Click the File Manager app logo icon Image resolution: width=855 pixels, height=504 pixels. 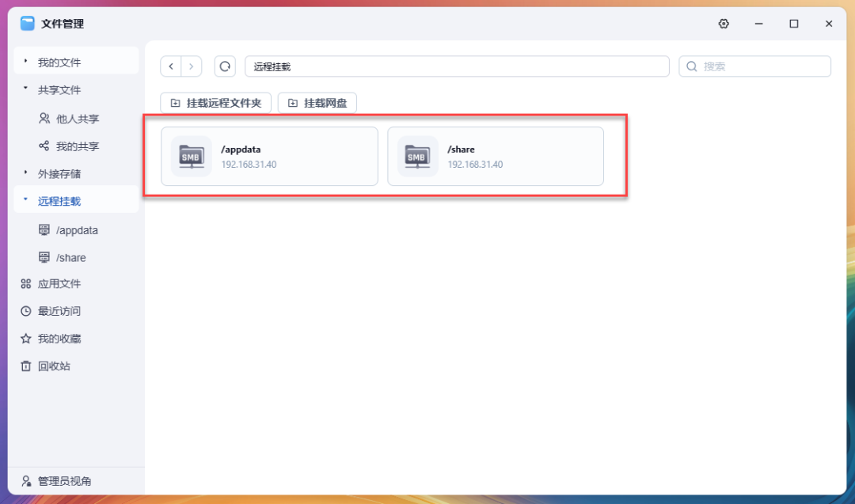[x=27, y=24]
